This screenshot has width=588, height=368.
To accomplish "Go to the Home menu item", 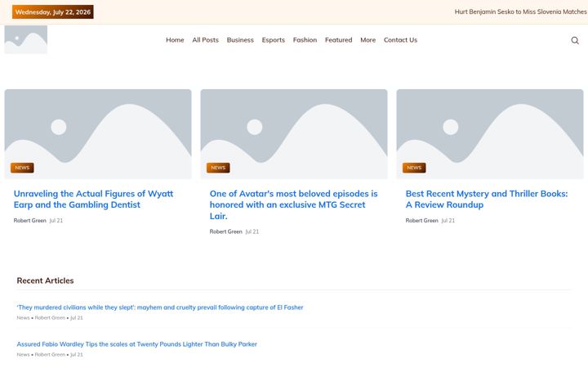I will click(x=175, y=40).
